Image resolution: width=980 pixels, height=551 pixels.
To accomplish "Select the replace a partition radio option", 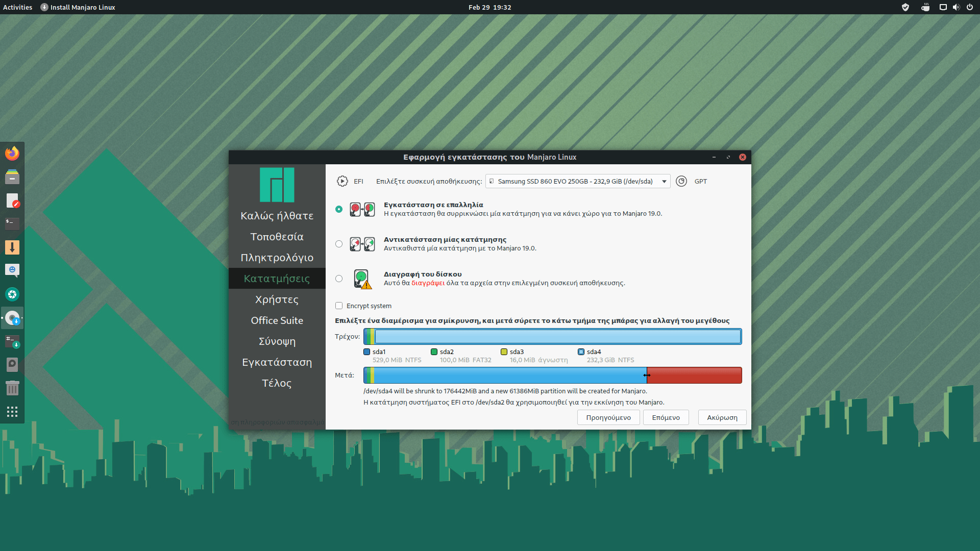I will [339, 244].
